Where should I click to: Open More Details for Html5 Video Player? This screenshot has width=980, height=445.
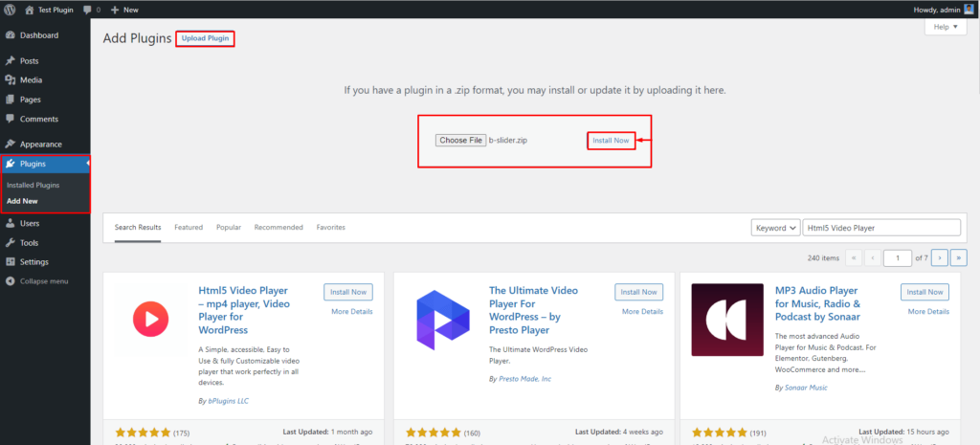point(351,311)
